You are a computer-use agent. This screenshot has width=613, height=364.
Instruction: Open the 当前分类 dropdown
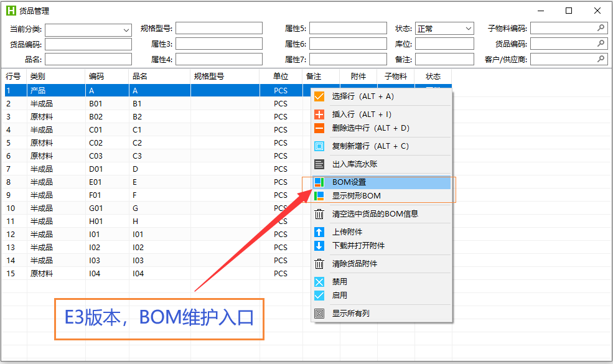coord(88,30)
